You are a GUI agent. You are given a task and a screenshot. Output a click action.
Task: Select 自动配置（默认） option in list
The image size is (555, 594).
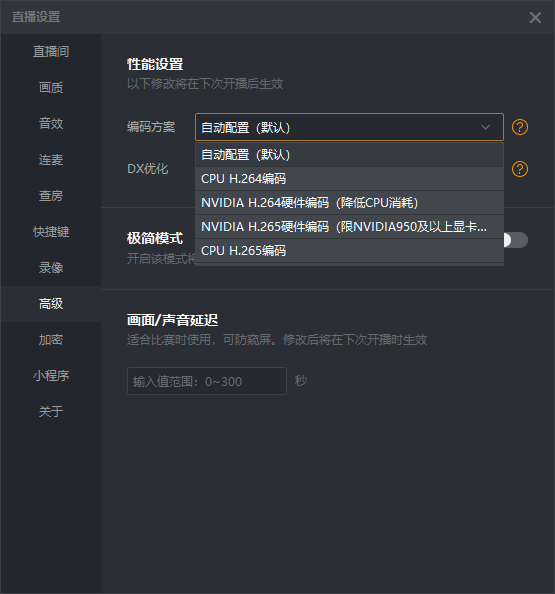click(x=349, y=155)
